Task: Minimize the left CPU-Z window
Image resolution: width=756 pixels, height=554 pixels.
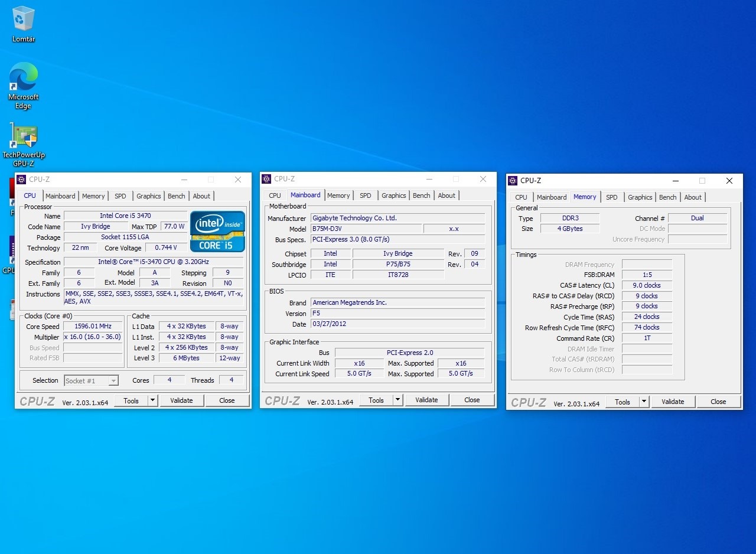Action: coord(184,180)
